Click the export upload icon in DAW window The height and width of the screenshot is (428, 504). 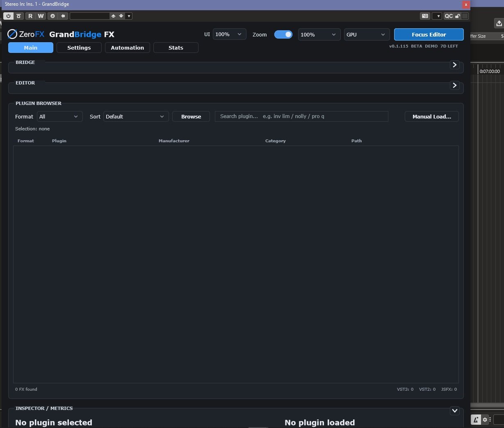click(x=499, y=23)
